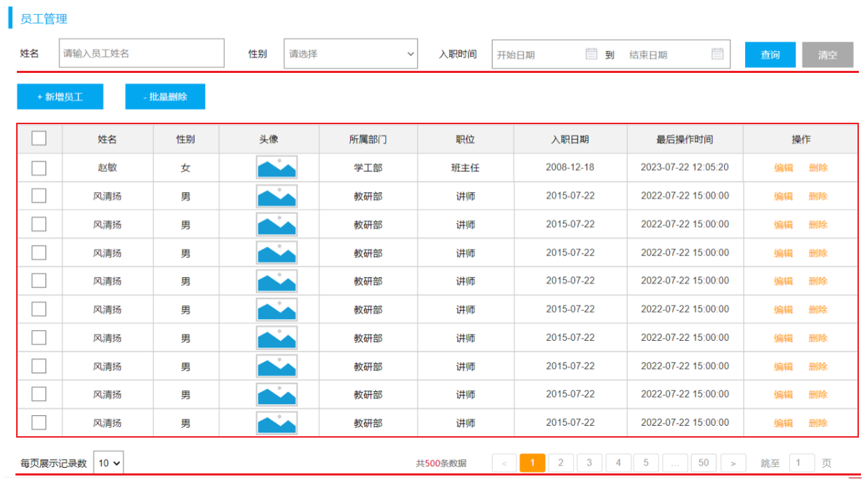Screen dimensions: 868x479
Task: Open the 结束日期 calendar picker icon
Action: point(716,54)
